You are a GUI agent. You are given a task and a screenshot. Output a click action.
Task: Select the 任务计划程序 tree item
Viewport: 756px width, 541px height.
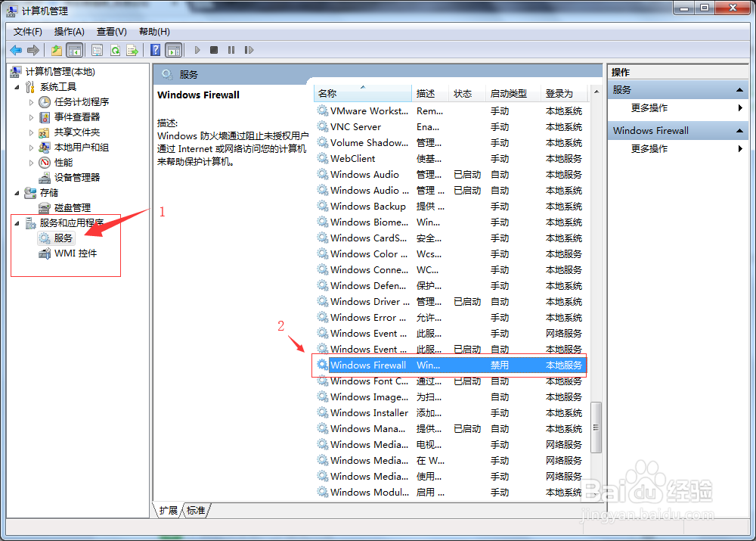(82, 102)
